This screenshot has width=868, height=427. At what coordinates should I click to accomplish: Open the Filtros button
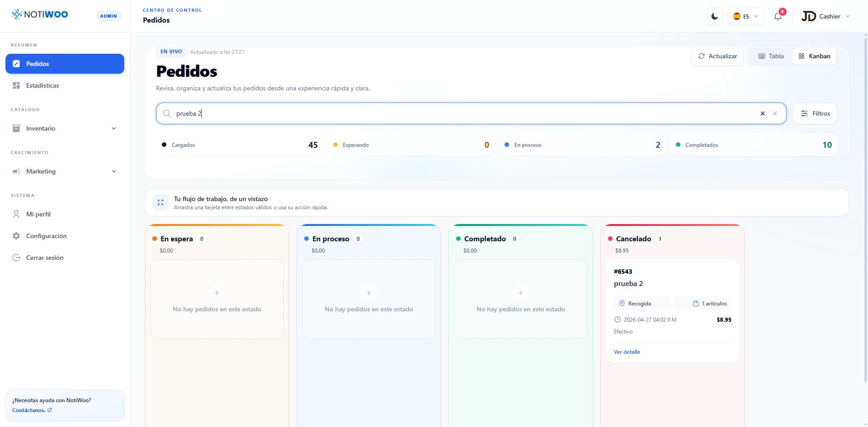815,113
